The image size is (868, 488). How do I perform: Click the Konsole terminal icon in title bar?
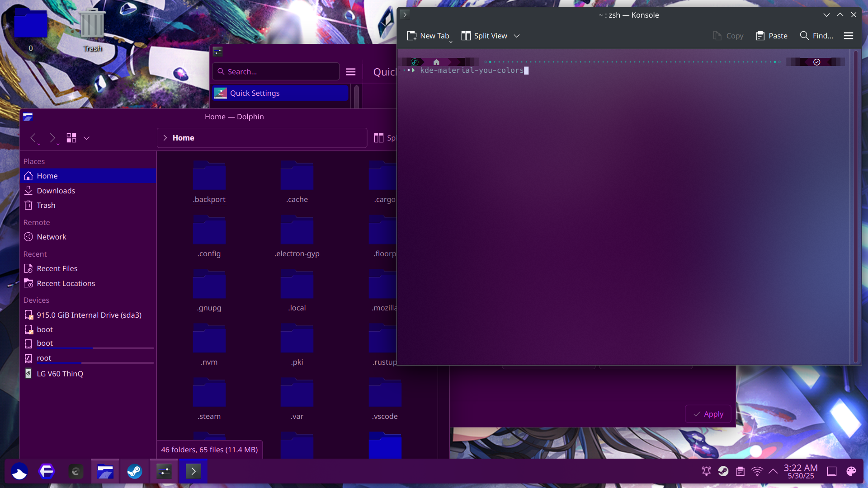405,14
